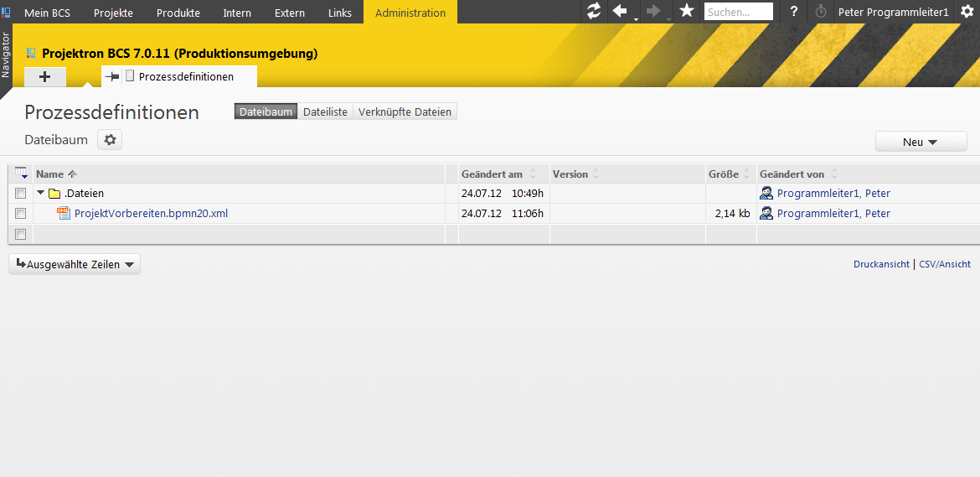Open CSV/Ansicht export link
Viewport: 980px width, 477px height.
click(x=945, y=264)
